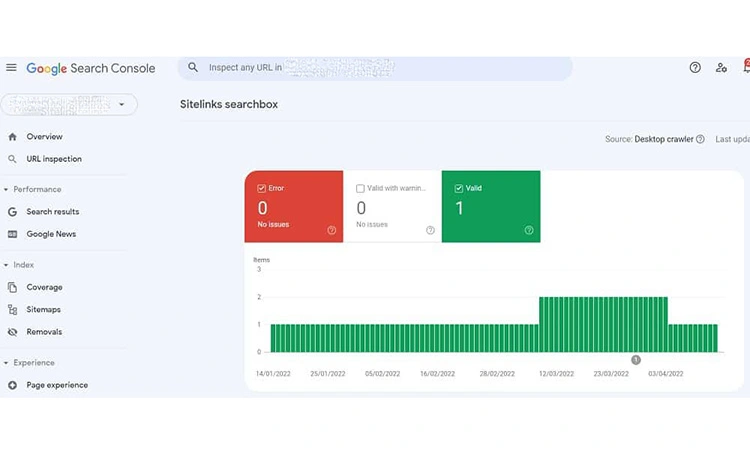The height and width of the screenshot is (450, 750).
Task: Toggle the Error checkbox
Action: (262, 188)
